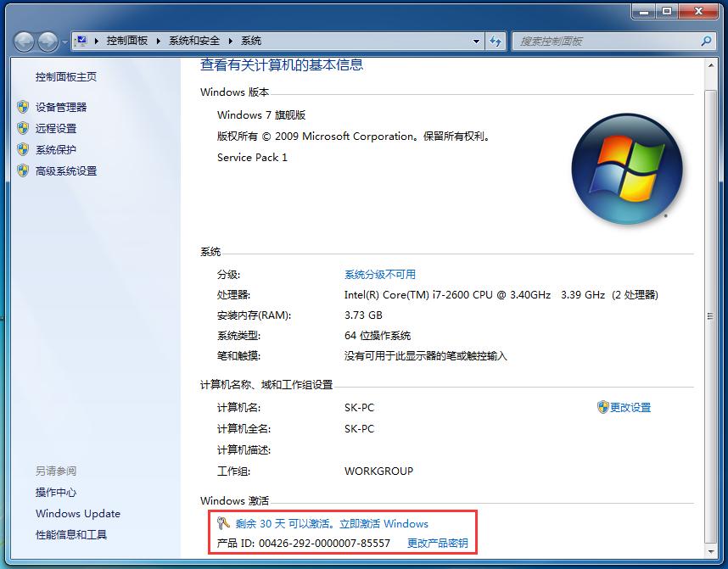Click the magnifier icon in search box

pos(707,41)
